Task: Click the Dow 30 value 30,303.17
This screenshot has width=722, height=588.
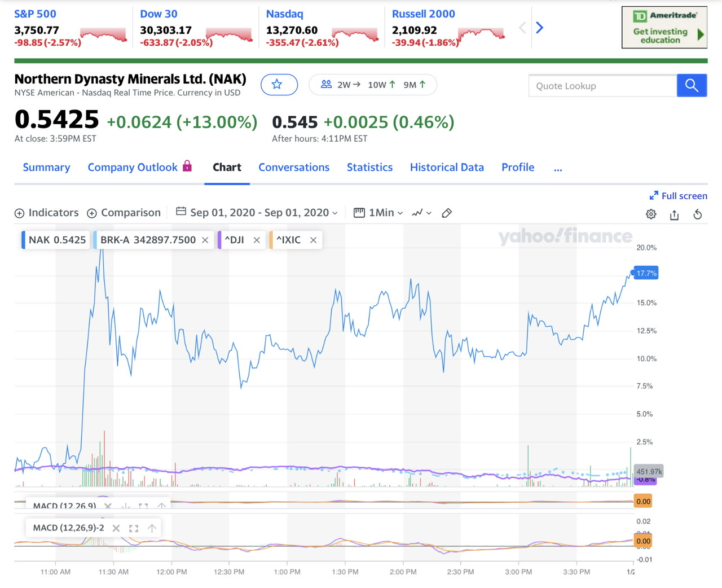Action: coord(166,30)
